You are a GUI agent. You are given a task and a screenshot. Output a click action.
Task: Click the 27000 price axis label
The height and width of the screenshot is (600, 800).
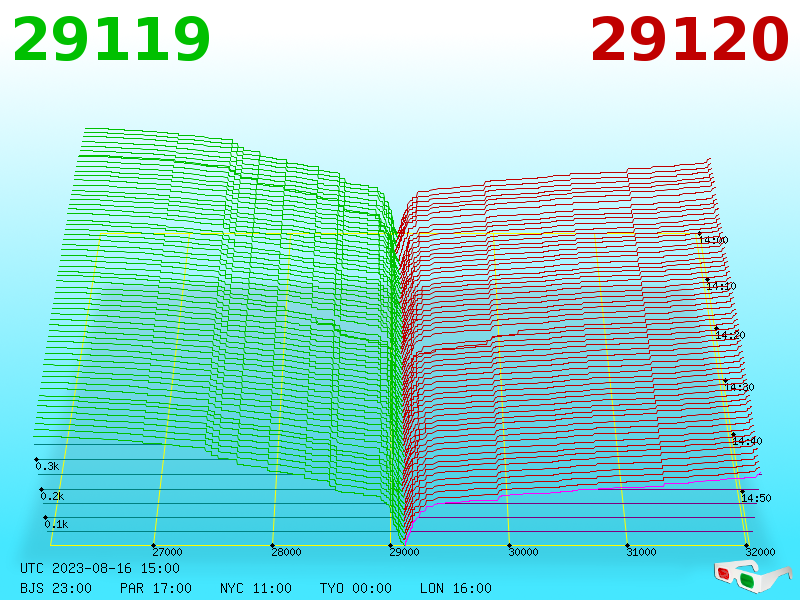(x=167, y=552)
